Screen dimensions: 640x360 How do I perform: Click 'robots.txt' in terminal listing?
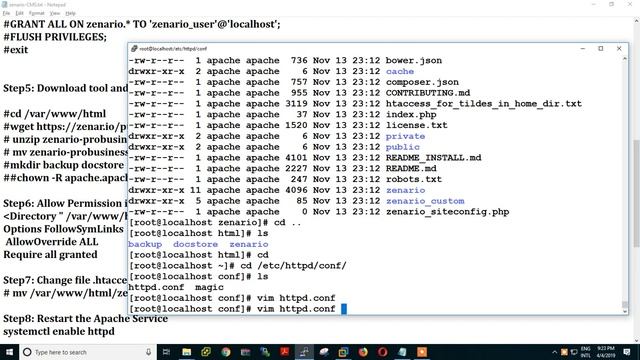(x=413, y=179)
